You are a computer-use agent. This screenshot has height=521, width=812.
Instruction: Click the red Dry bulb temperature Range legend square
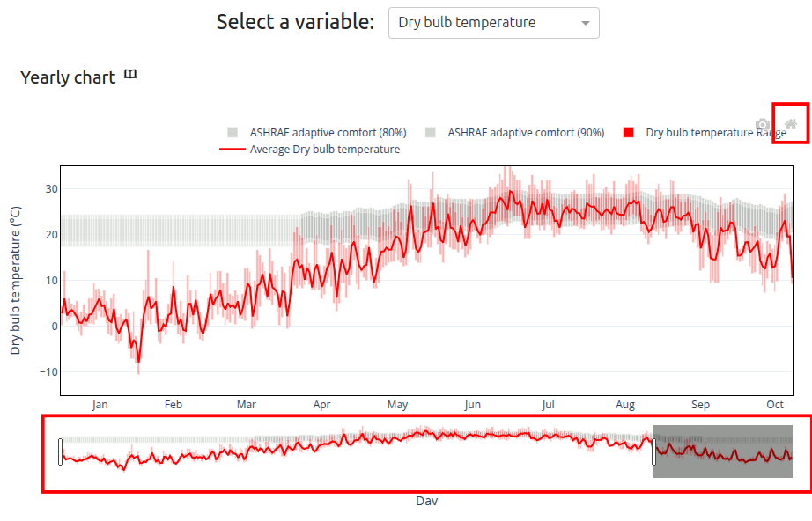[629, 133]
